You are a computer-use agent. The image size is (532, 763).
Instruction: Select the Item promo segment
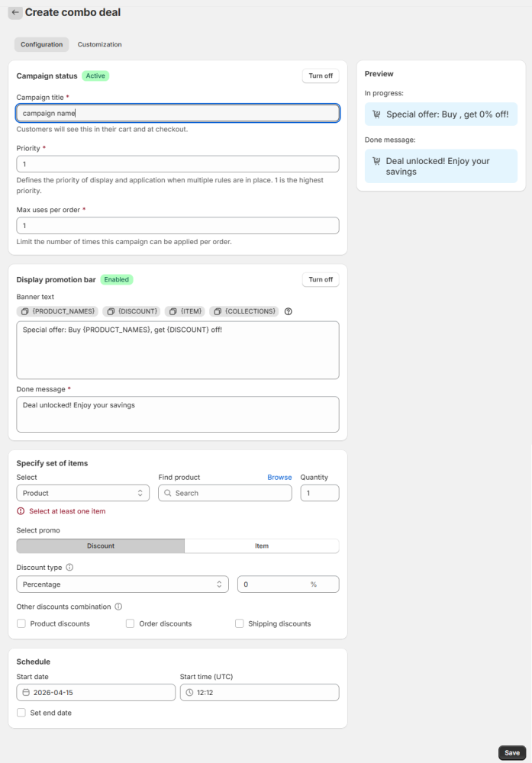261,546
